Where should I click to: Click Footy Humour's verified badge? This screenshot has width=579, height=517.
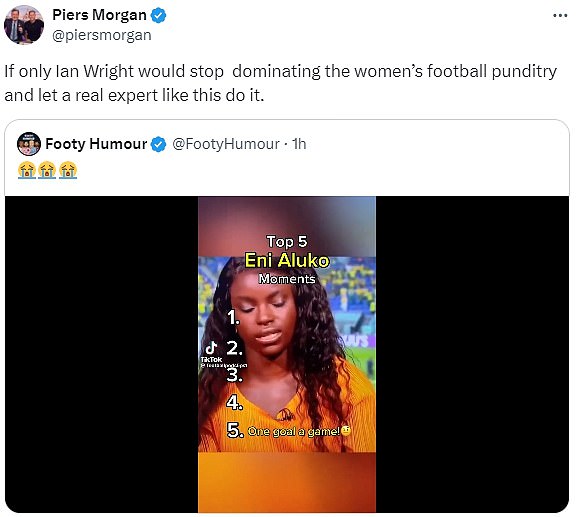coord(159,144)
